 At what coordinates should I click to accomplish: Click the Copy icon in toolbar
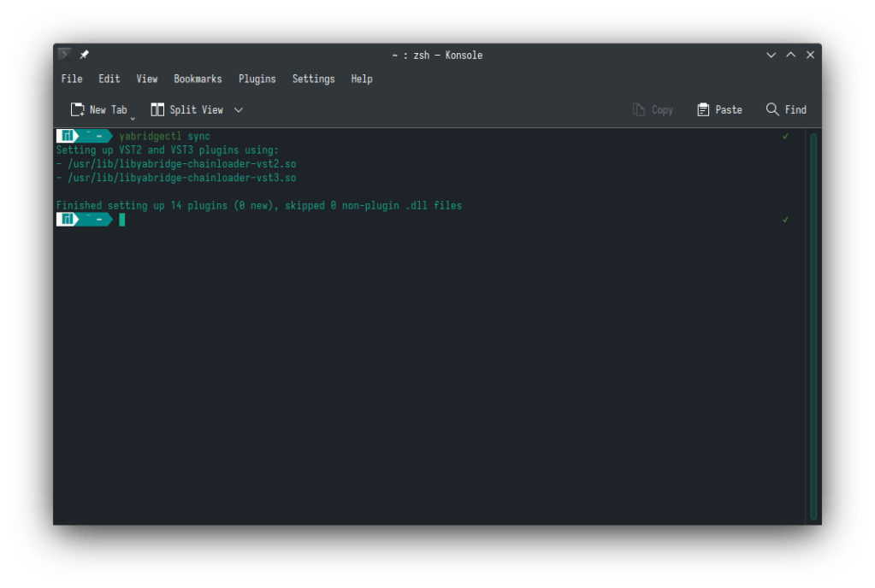tap(638, 109)
